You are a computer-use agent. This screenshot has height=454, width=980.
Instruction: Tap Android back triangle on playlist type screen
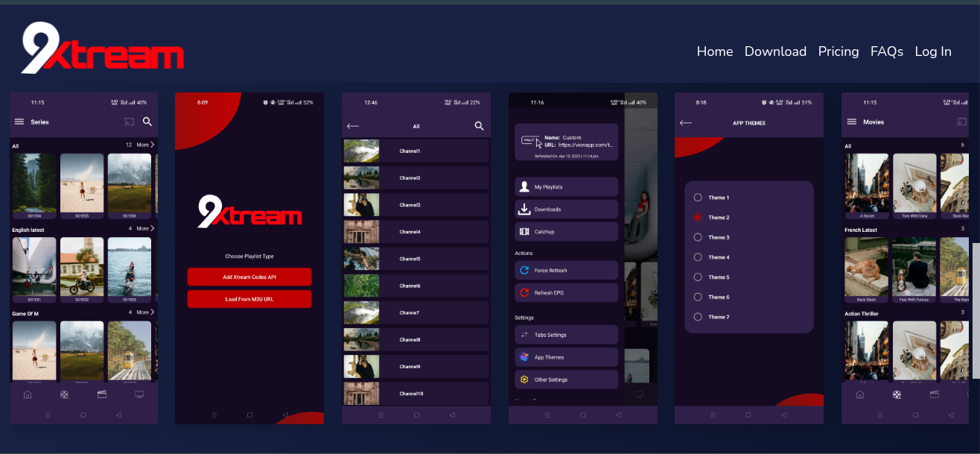284,414
